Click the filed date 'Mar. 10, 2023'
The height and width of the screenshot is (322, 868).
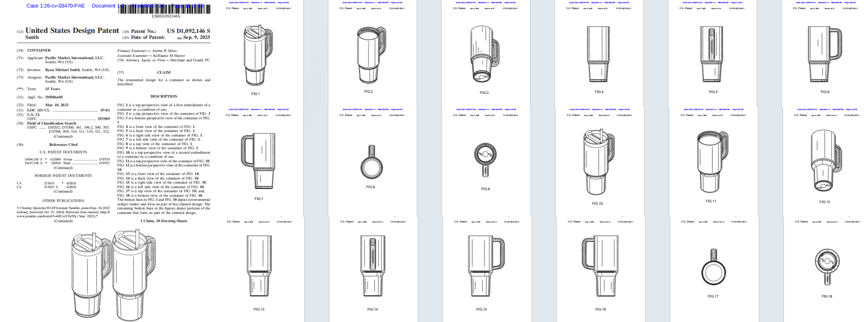click(57, 105)
